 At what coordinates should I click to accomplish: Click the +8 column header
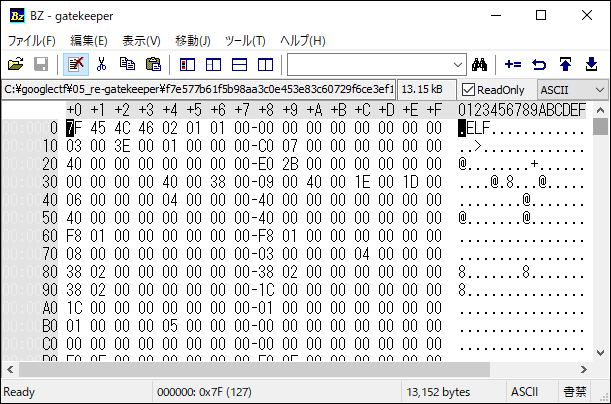pos(266,110)
